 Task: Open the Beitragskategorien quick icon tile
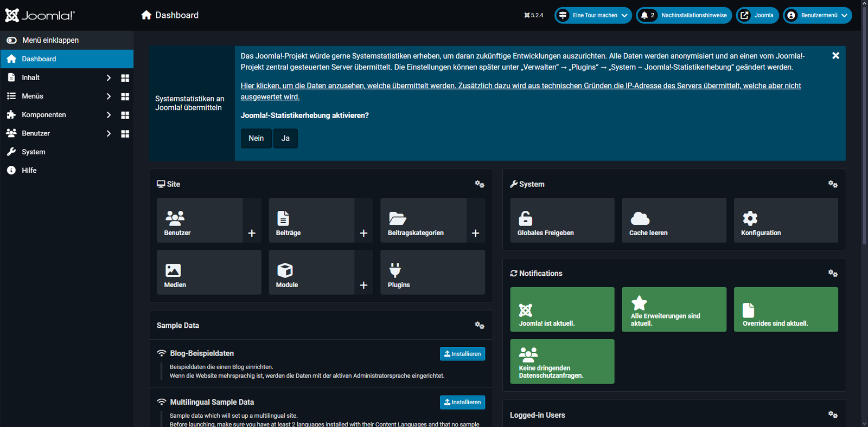(423, 220)
